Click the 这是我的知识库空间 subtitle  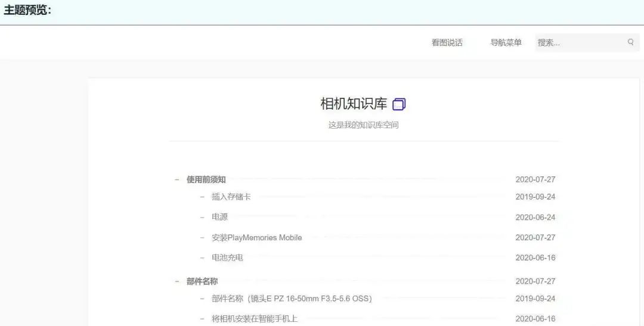[x=364, y=125]
